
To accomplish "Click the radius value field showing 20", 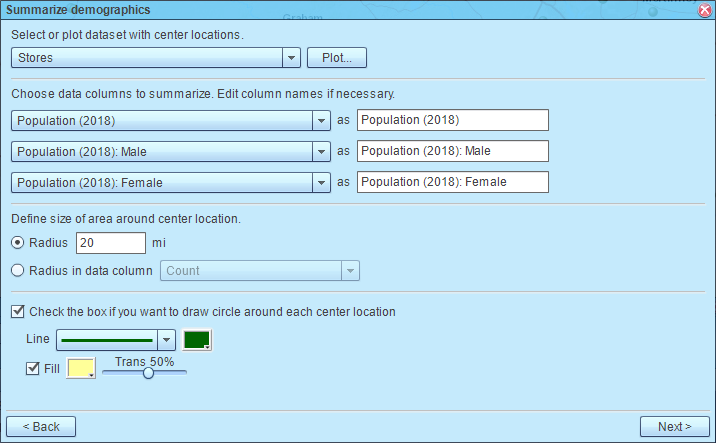I will (x=111, y=243).
